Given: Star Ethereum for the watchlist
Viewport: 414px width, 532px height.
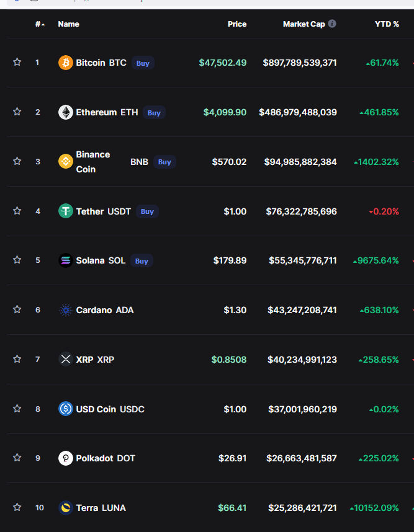Looking at the screenshot, I should [x=17, y=112].
